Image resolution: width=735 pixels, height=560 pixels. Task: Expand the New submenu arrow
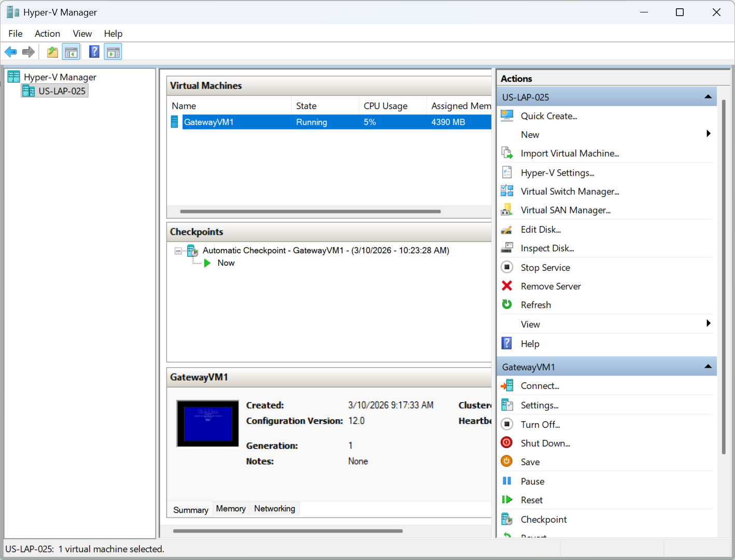tap(709, 134)
